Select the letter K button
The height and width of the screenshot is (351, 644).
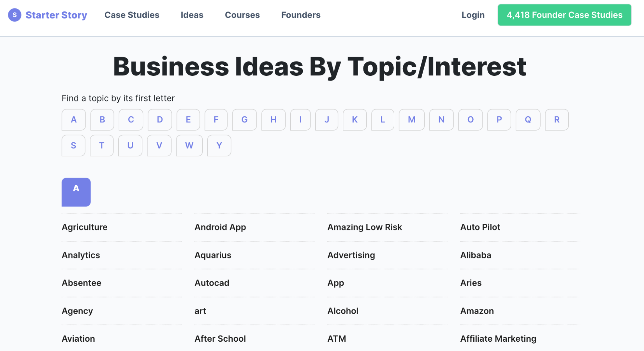[x=355, y=120]
